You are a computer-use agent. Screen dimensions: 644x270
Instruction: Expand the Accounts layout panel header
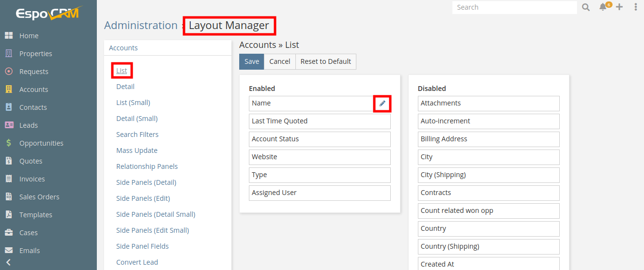(x=123, y=48)
